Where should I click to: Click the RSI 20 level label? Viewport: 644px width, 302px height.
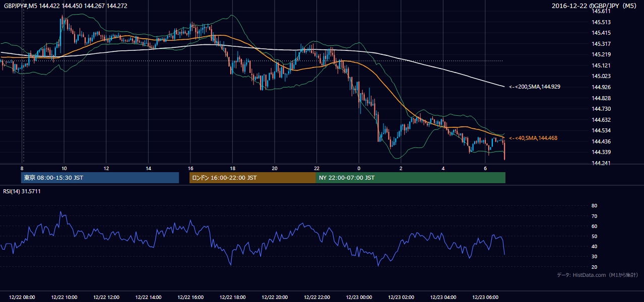click(595, 267)
